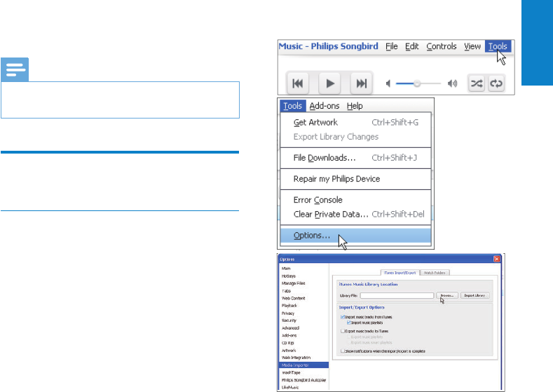
Task: Open the Edit menu
Action: point(411,46)
